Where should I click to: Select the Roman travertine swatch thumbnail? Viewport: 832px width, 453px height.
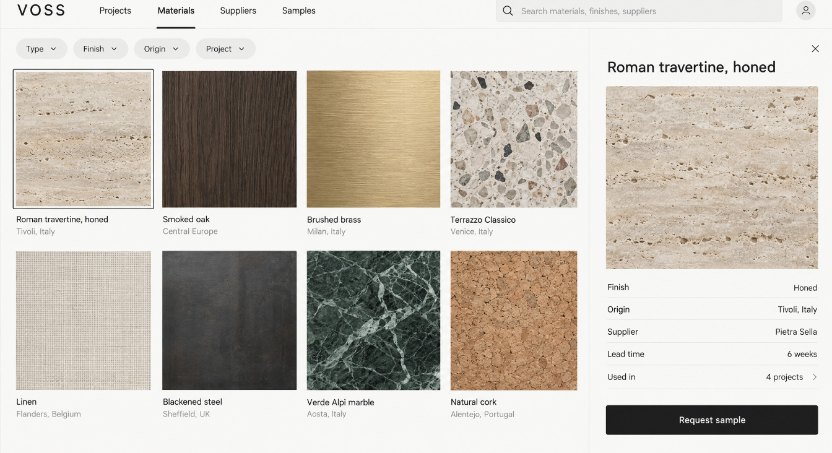click(83, 139)
